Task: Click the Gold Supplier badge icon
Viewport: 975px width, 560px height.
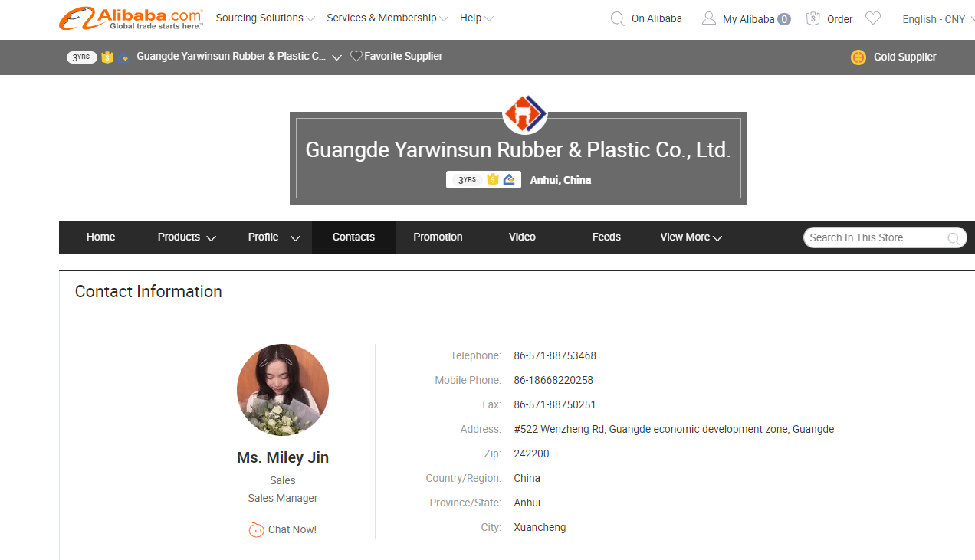Action: [858, 57]
